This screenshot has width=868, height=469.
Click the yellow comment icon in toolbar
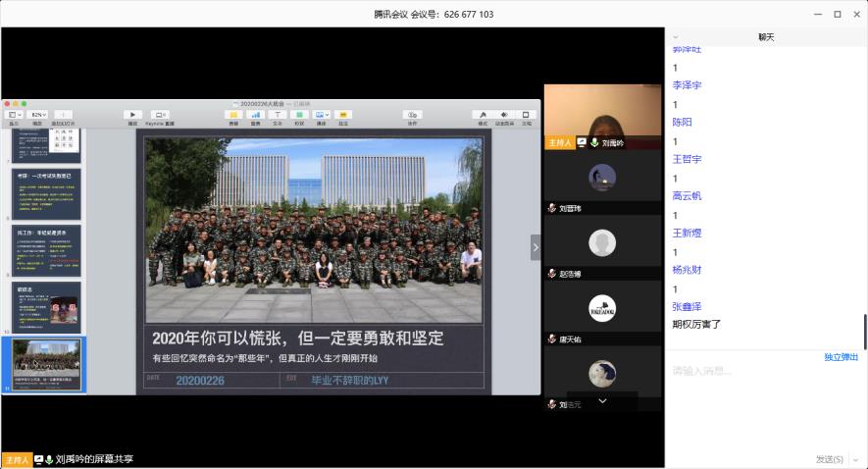[343, 115]
